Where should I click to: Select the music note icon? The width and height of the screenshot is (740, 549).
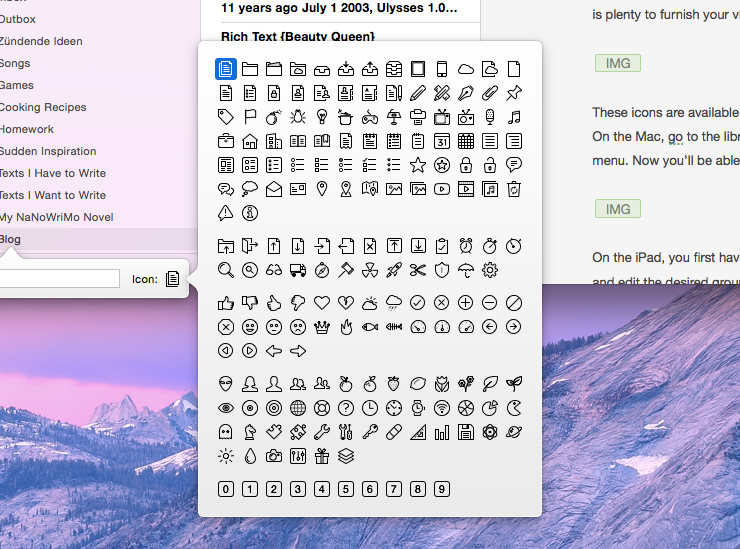click(514, 117)
